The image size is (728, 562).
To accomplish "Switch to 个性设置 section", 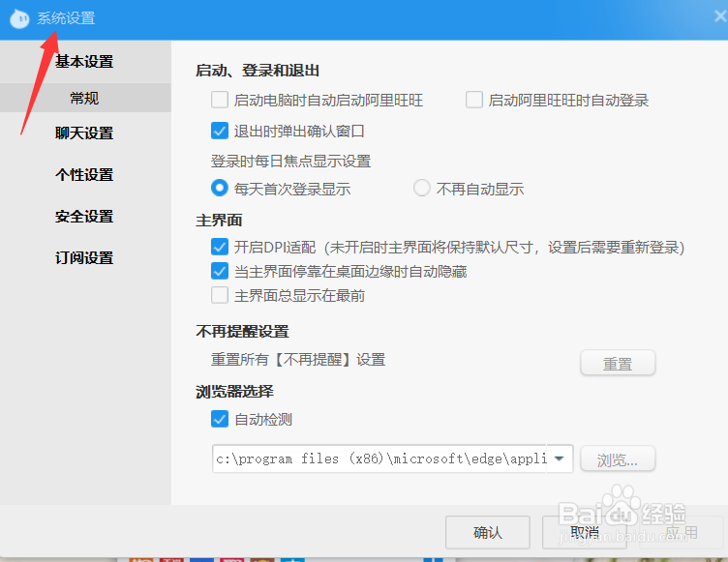I will point(84,174).
